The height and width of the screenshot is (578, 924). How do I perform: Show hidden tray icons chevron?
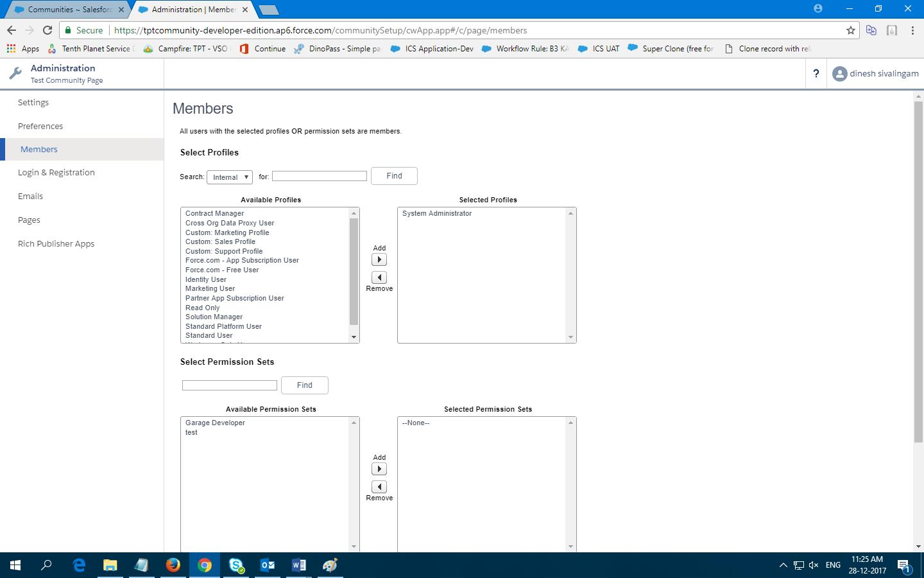point(783,565)
